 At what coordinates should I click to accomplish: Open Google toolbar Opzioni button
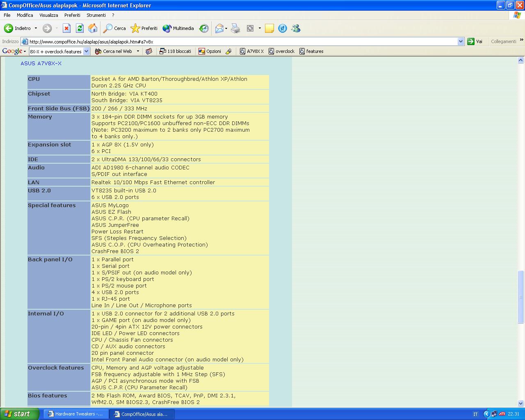click(210, 51)
